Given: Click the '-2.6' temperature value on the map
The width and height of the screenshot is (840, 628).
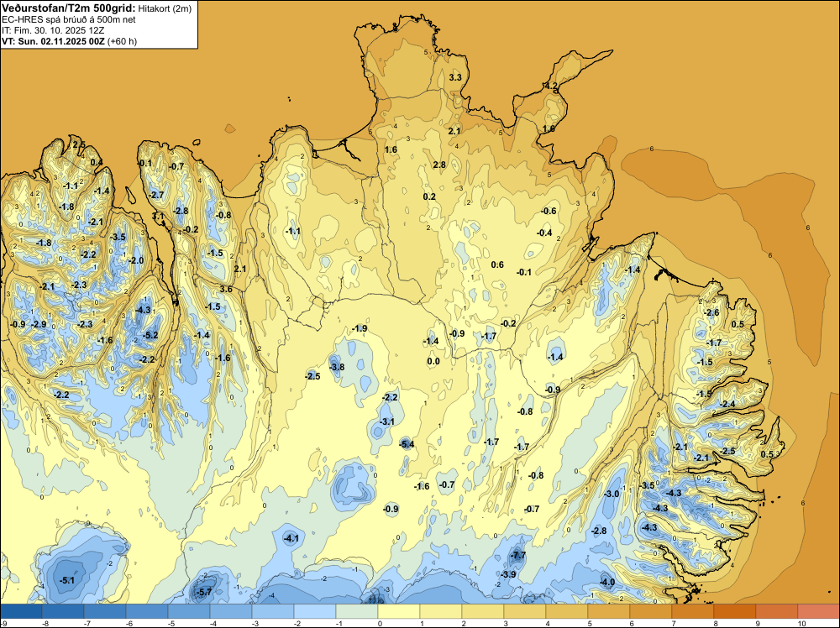Looking at the screenshot, I should pyautogui.click(x=711, y=312).
